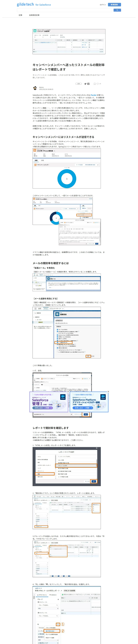The image size is (138, 644).
Task: Click the Admin author avatar
Action: pyautogui.click(x=35, y=88)
